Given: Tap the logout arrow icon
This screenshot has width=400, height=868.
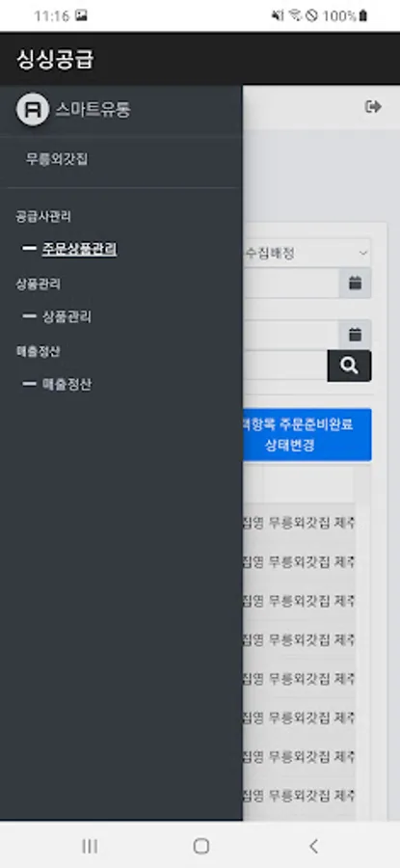Looking at the screenshot, I should pos(373,107).
